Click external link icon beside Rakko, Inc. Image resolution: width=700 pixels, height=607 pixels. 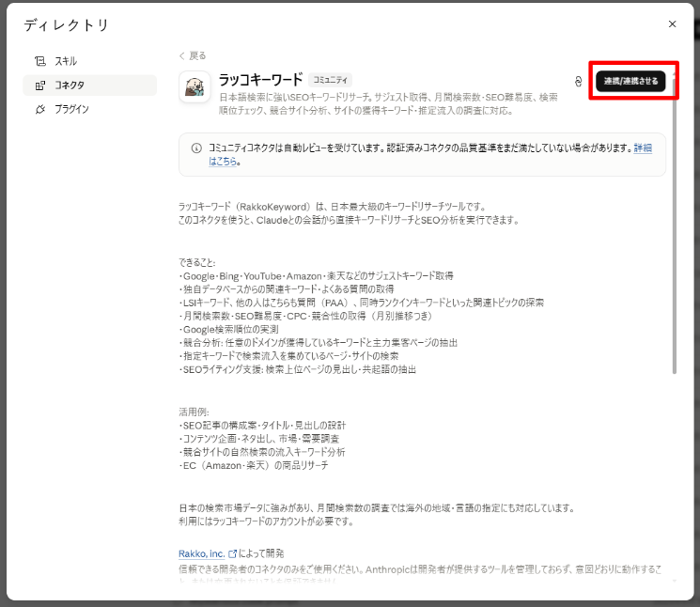(x=232, y=553)
